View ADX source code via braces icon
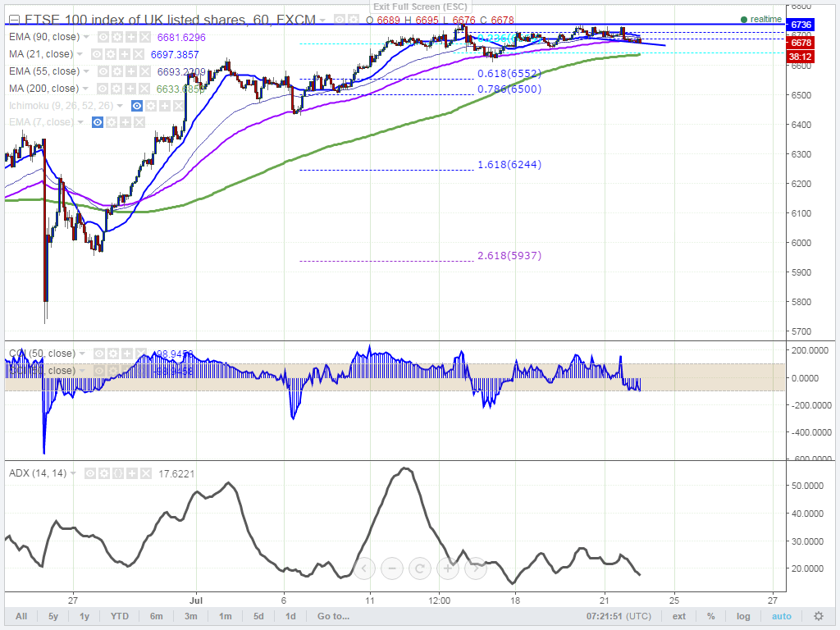Viewport: 840px width, 630px height. [118, 473]
